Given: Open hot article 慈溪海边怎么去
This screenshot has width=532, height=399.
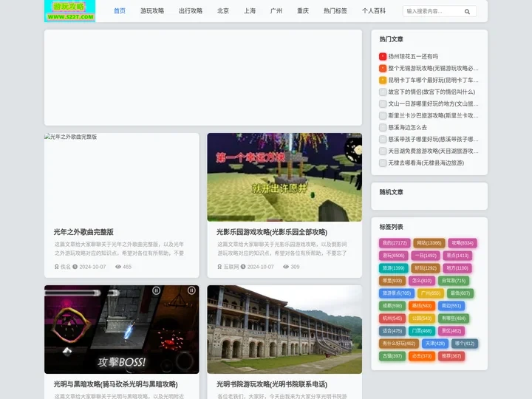Looking at the screenshot, I should [x=407, y=128].
